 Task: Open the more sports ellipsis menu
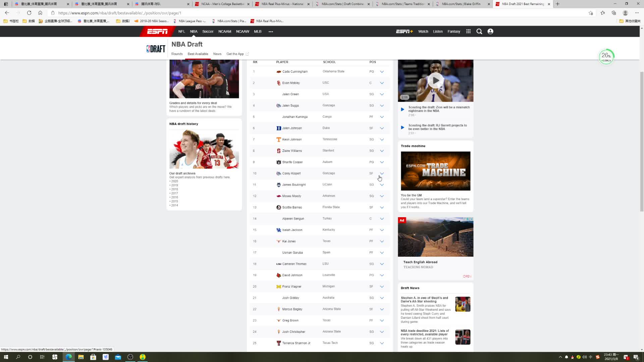pyautogui.click(x=271, y=32)
